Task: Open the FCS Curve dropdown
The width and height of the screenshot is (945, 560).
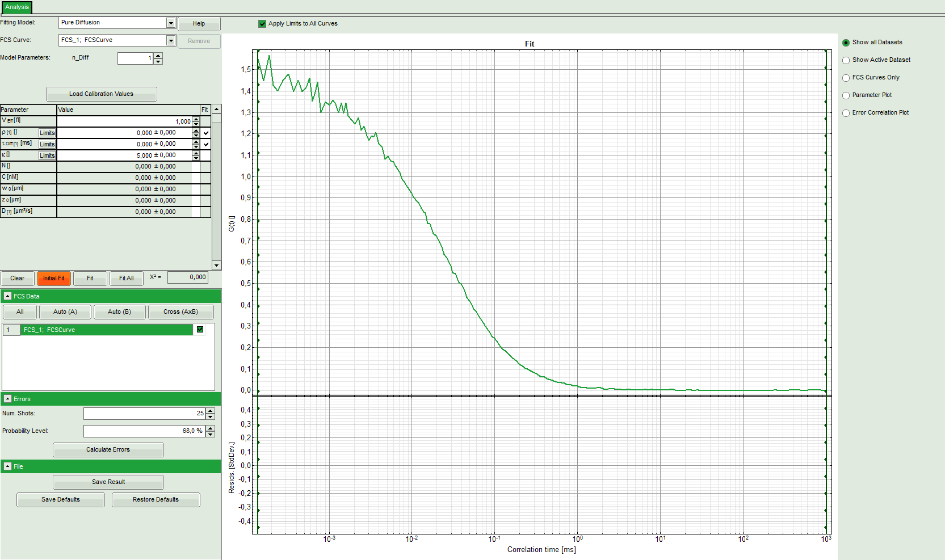Action: (170, 40)
